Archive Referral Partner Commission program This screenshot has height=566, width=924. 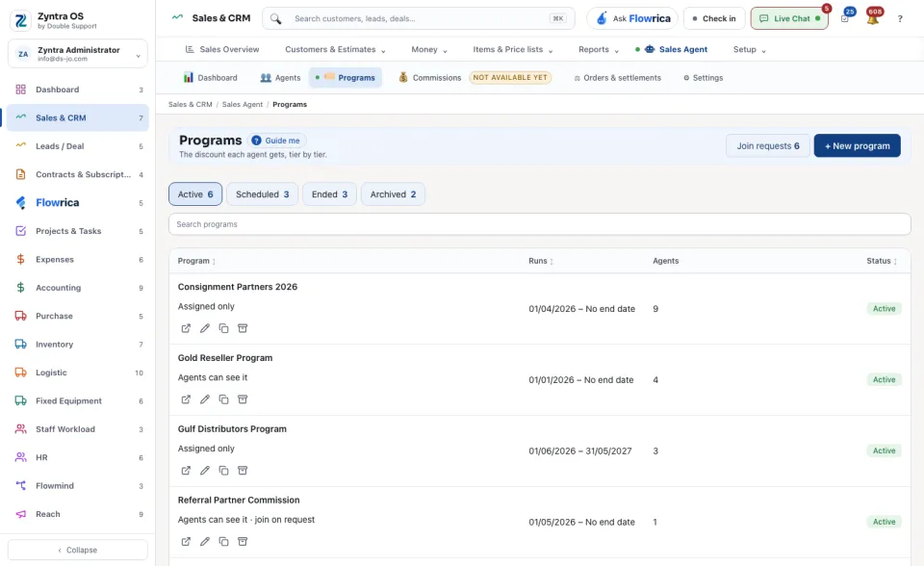coord(243,541)
